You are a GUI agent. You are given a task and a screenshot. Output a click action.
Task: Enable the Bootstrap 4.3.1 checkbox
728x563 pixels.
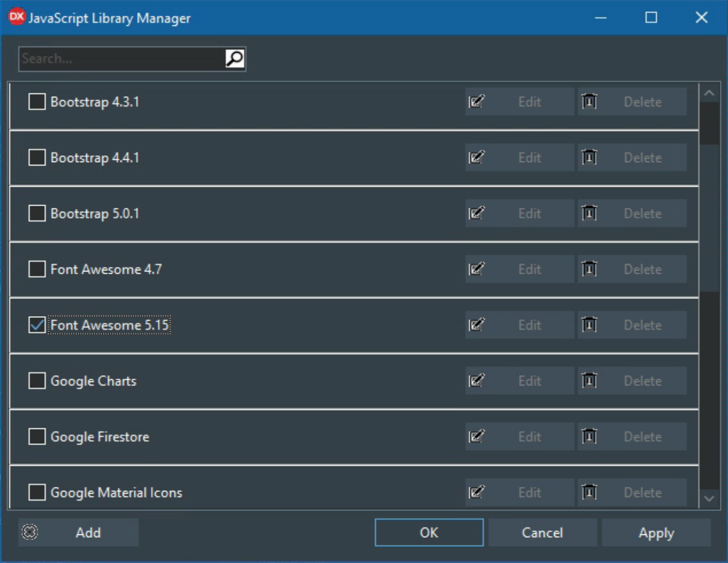click(x=37, y=102)
